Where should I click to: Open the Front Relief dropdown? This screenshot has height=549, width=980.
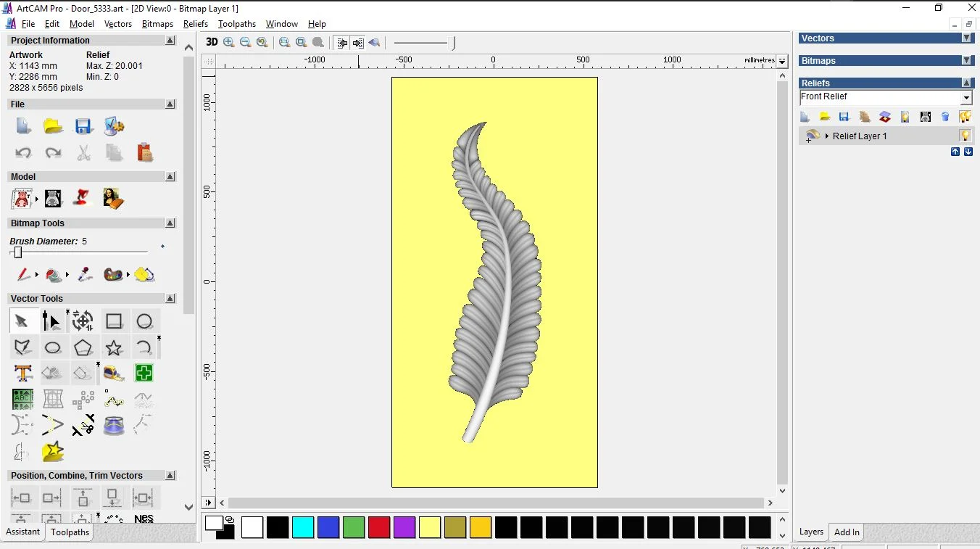(x=966, y=98)
